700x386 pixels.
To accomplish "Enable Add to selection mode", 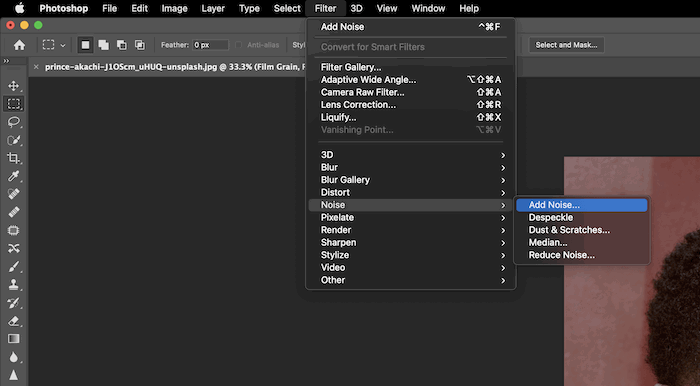I will (104, 45).
